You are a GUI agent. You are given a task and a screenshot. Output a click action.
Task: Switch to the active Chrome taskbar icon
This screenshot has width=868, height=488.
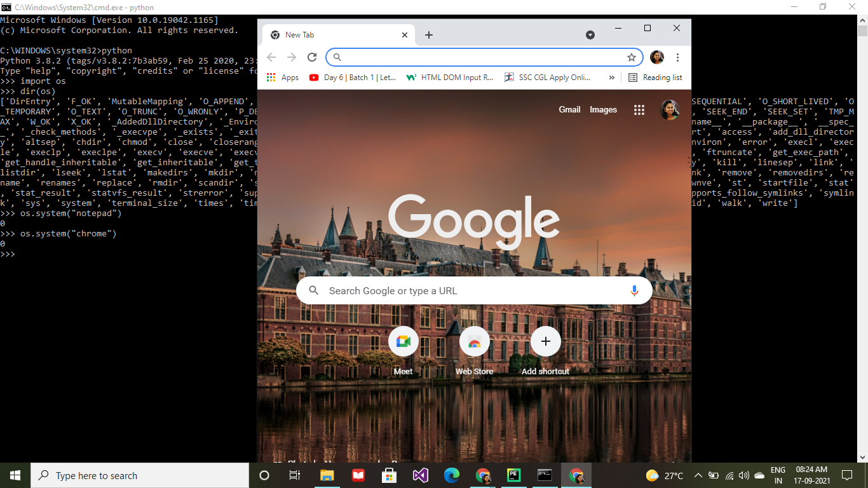point(576,475)
